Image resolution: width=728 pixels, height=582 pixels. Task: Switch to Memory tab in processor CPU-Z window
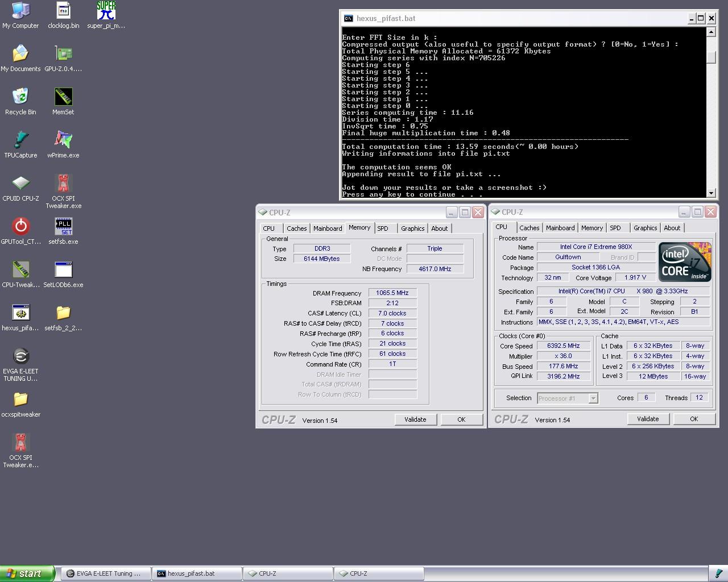[591, 228]
